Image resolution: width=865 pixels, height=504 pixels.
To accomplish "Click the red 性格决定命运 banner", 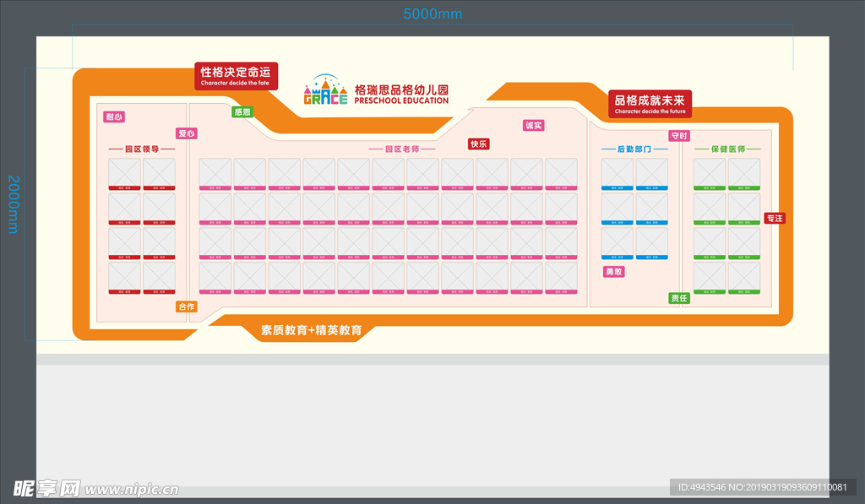I will pos(236,75).
